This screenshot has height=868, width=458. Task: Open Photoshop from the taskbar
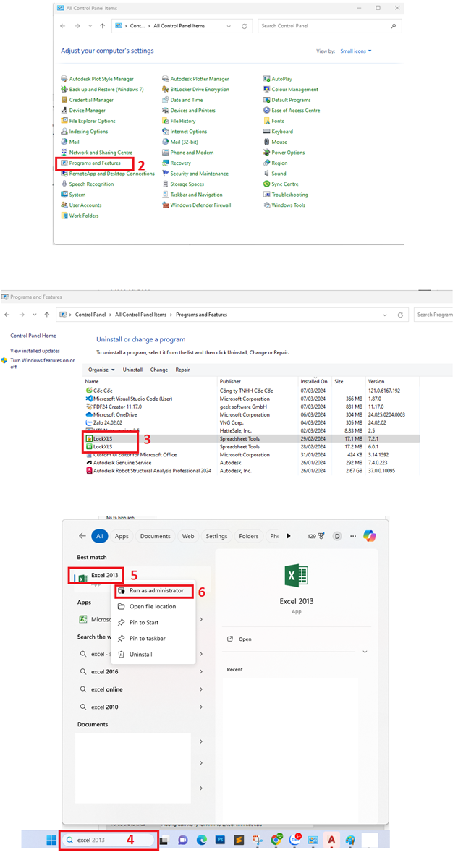(x=220, y=841)
